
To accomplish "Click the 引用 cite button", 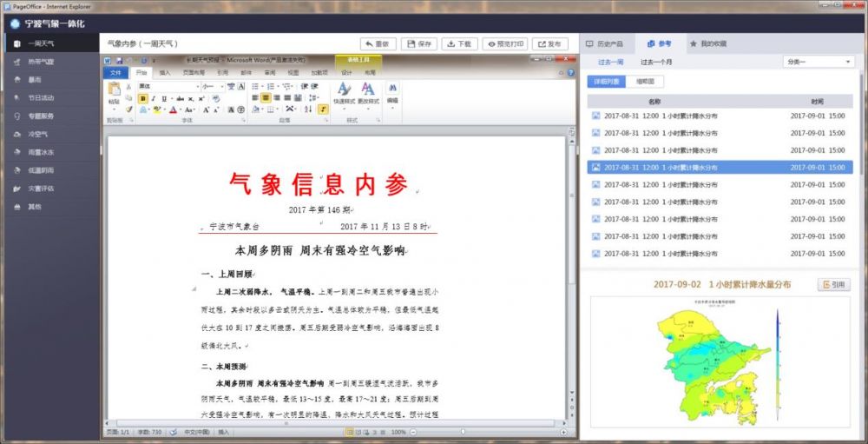I will coord(833,285).
